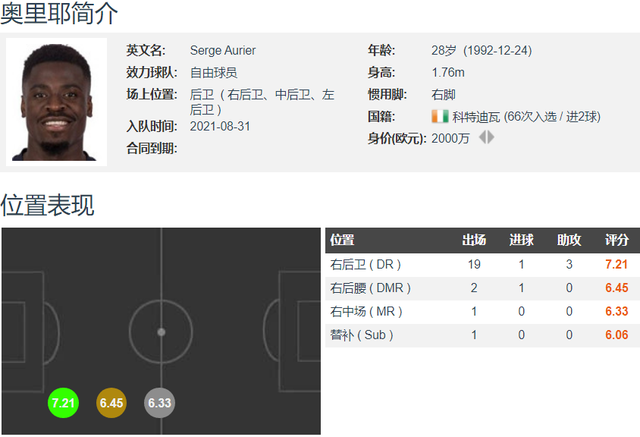This screenshot has width=640, height=437.
Task: Click the 进球 column header
Action: point(521,240)
